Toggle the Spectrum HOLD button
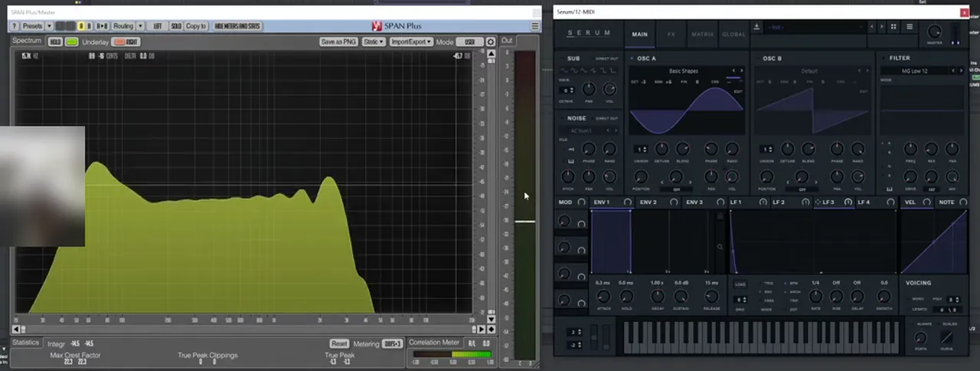This screenshot has height=371, width=980. [x=55, y=41]
